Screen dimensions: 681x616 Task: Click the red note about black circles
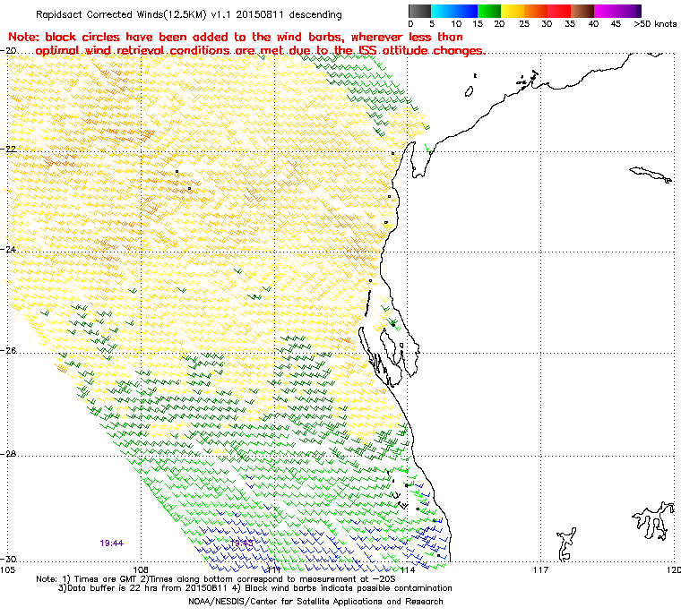tap(246, 44)
